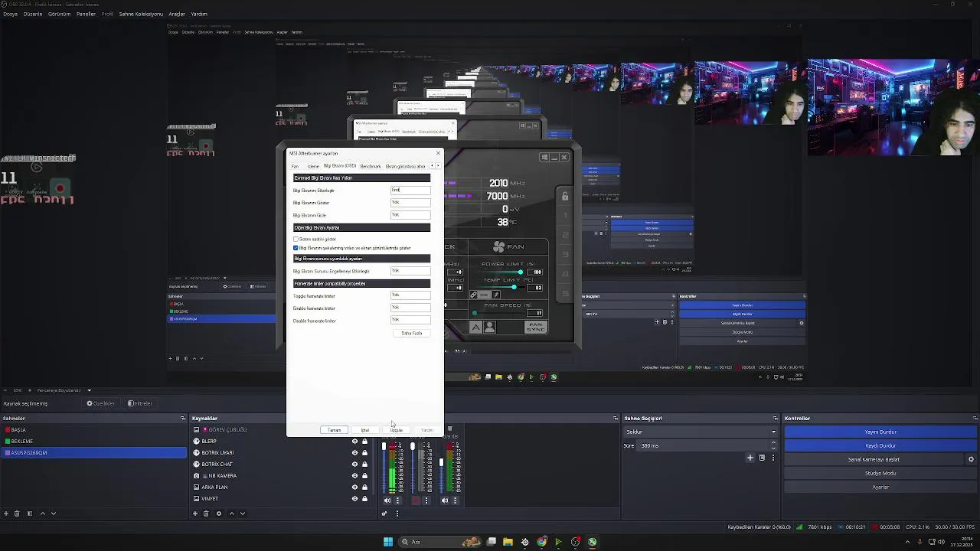Remove scene transition with trash icon
The image size is (980, 551).
point(762,458)
